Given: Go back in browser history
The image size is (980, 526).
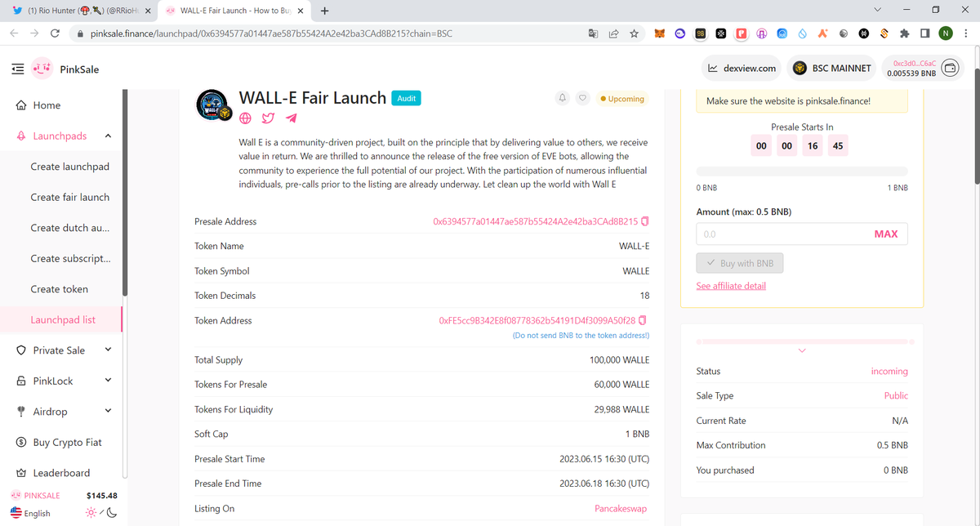Looking at the screenshot, I should click(15, 33).
